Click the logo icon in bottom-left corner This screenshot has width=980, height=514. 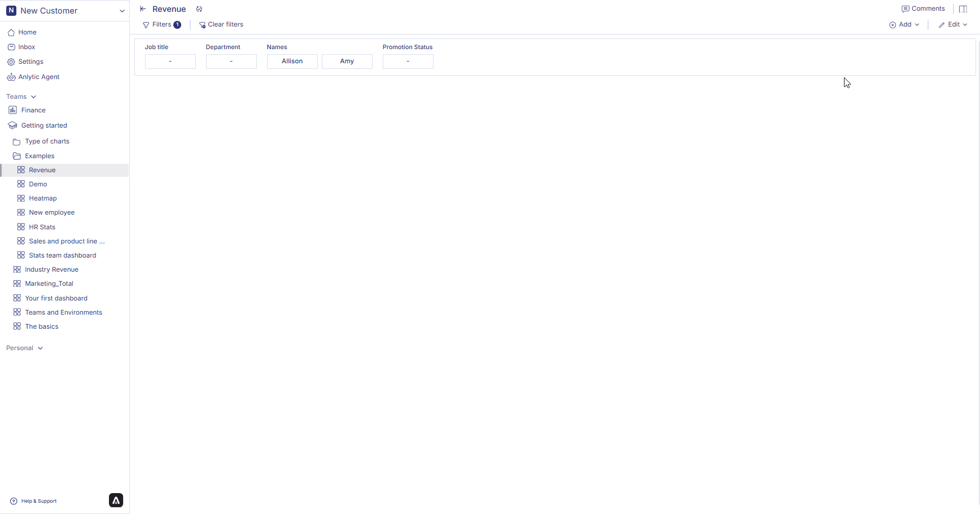[x=116, y=500]
